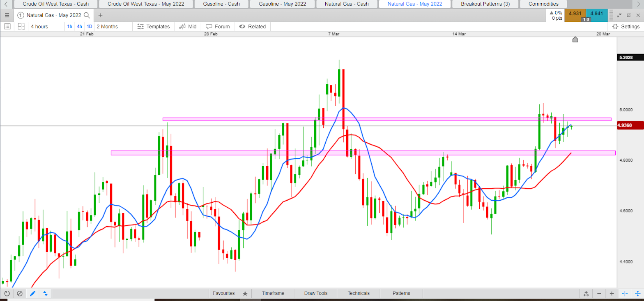644x301 pixels.
Task: Open the Draw Tools menu
Action: tap(316, 294)
